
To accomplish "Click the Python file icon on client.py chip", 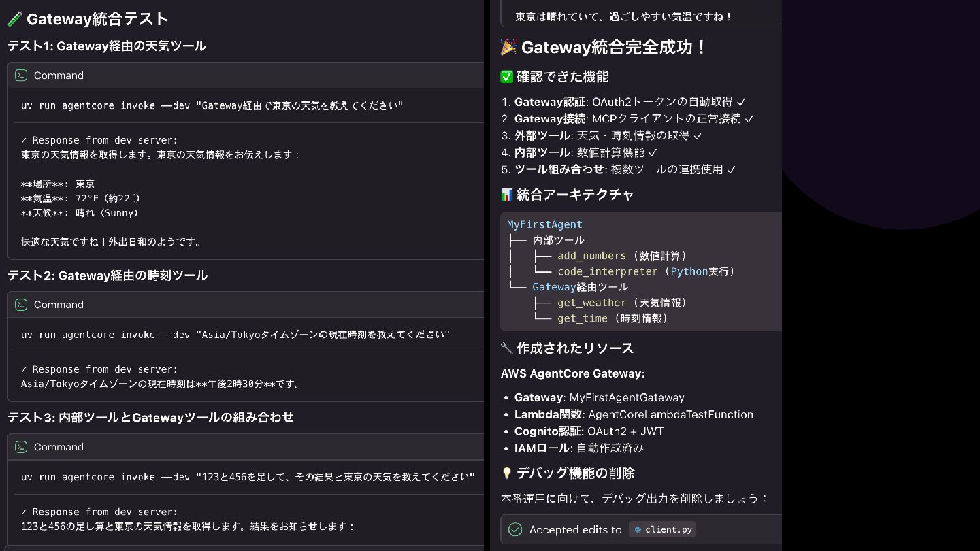I will pyautogui.click(x=638, y=529).
